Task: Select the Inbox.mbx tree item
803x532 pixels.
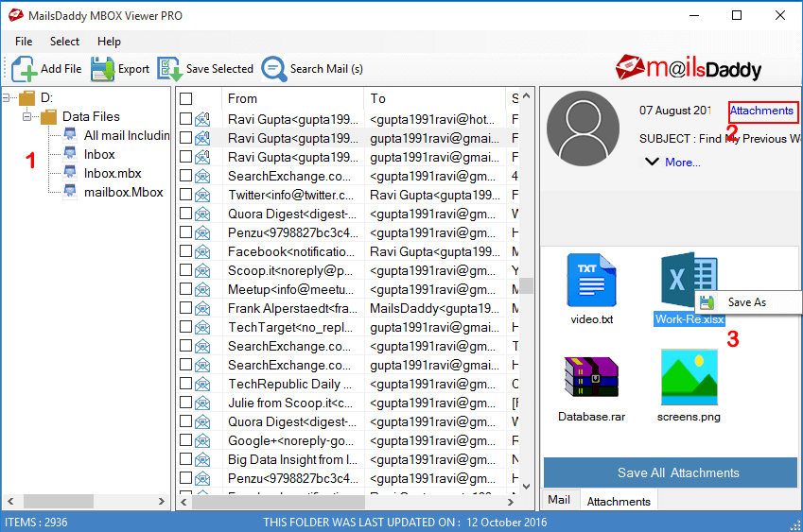Action: click(113, 174)
